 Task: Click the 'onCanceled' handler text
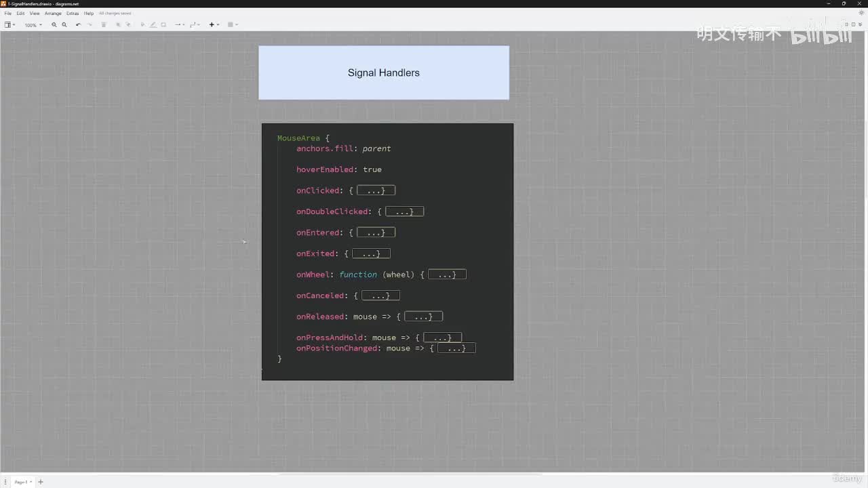coord(320,296)
